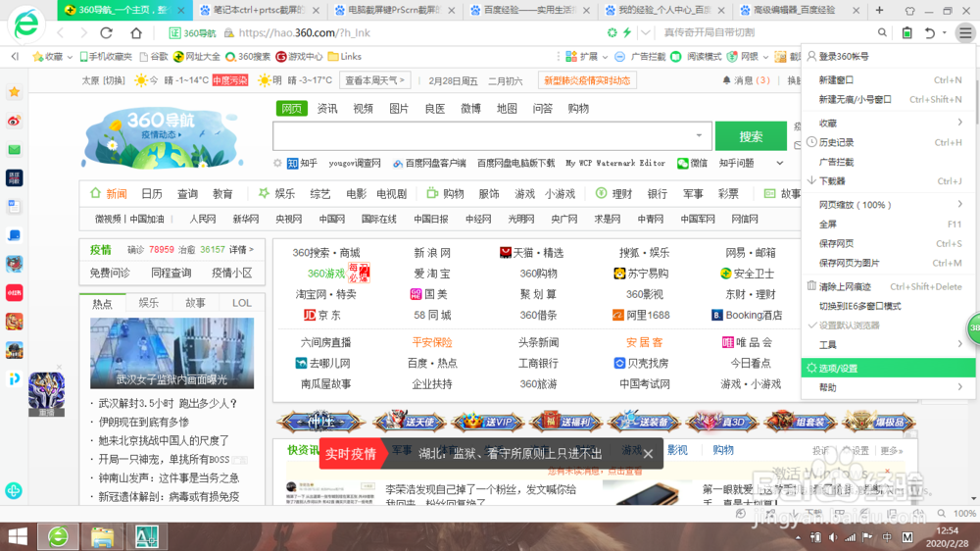Open the 京东 site link
Screen dimensions: 980x551
[322, 316]
